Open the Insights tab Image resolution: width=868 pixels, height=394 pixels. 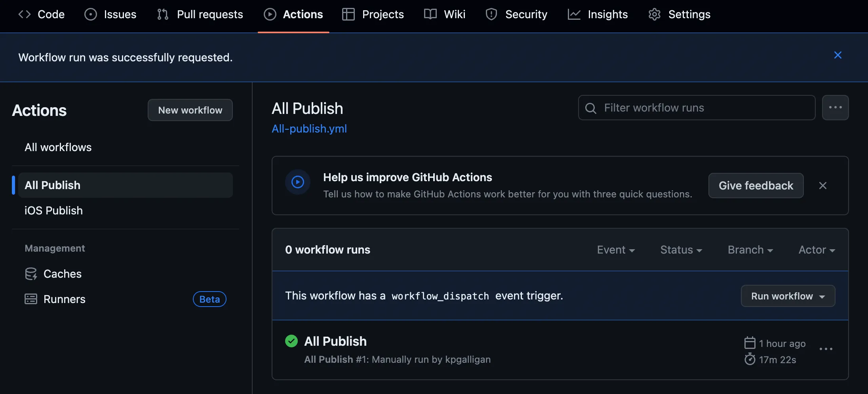tap(598, 14)
